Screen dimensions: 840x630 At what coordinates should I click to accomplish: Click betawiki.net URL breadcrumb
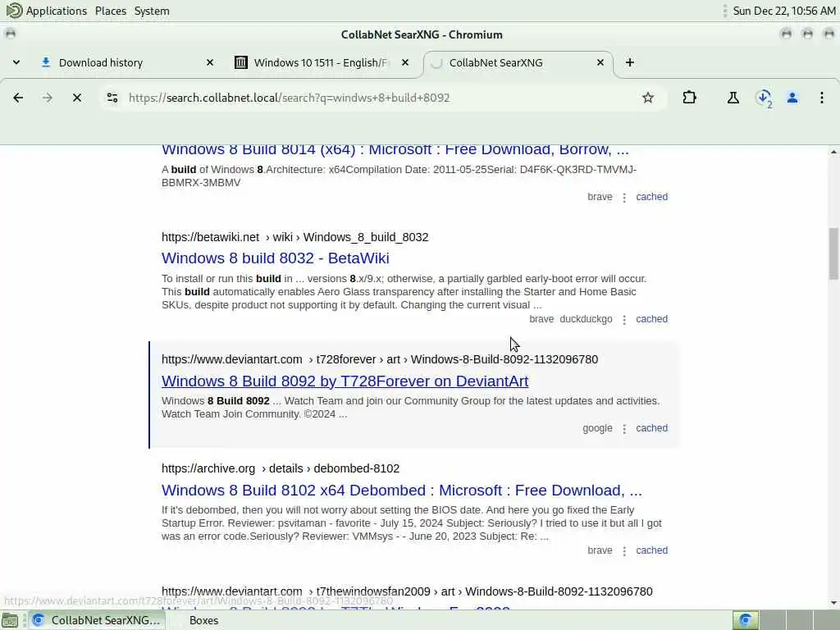294,237
